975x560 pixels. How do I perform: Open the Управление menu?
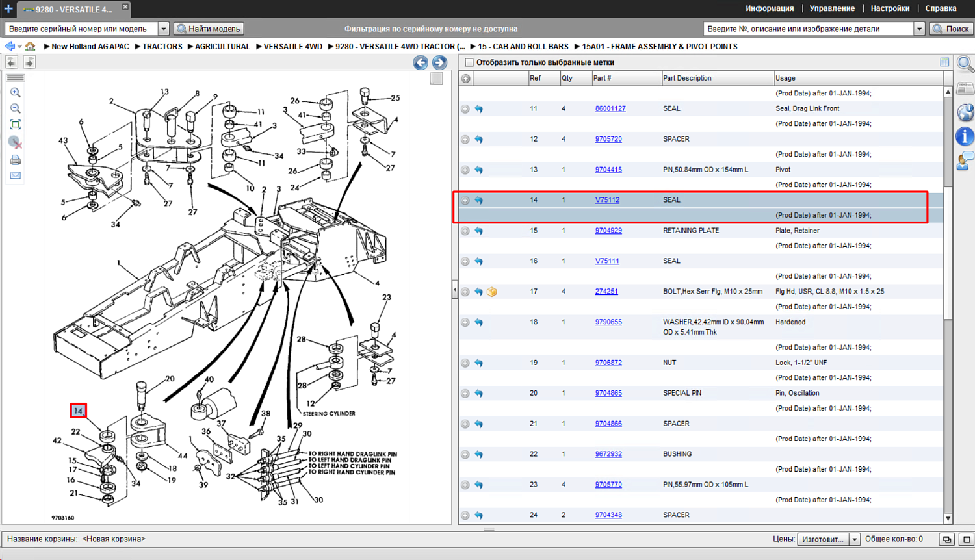click(x=832, y=8)
